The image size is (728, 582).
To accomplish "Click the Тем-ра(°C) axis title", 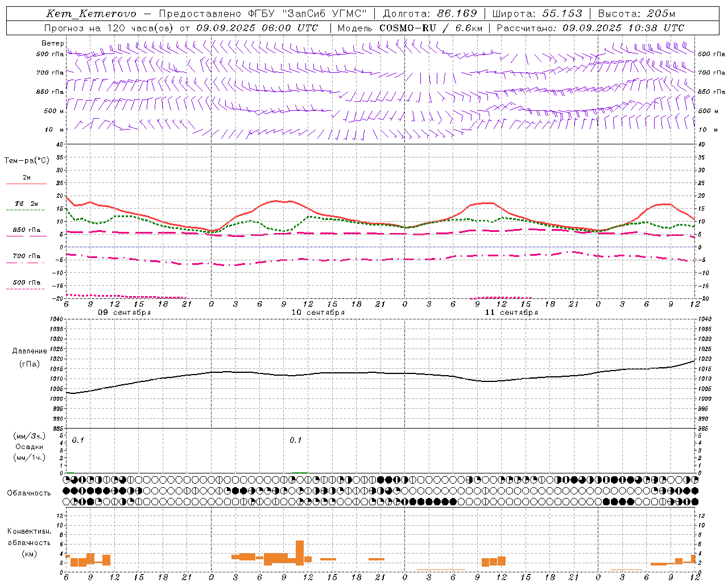I will click(x=27, y=161).
